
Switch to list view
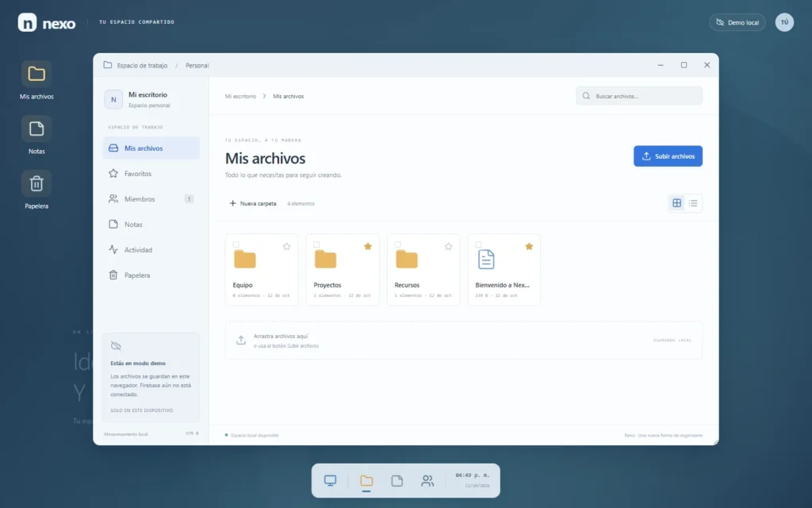click(x=693, y=203)
